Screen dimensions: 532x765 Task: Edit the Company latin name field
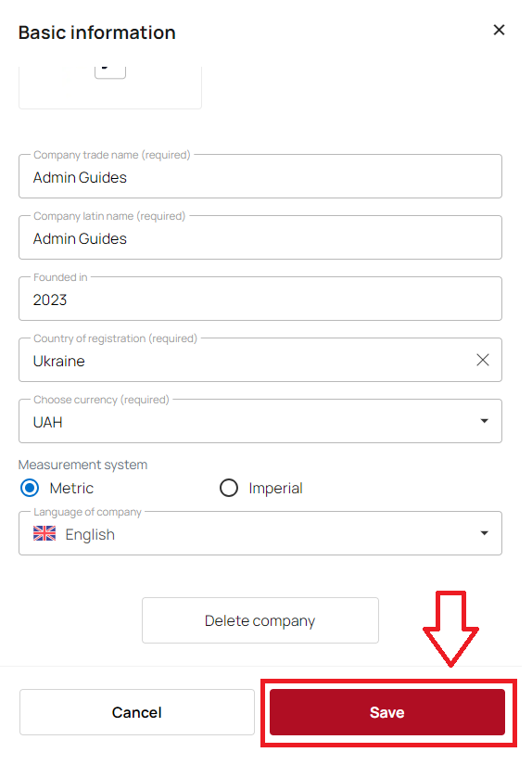(x=260, y=237)
